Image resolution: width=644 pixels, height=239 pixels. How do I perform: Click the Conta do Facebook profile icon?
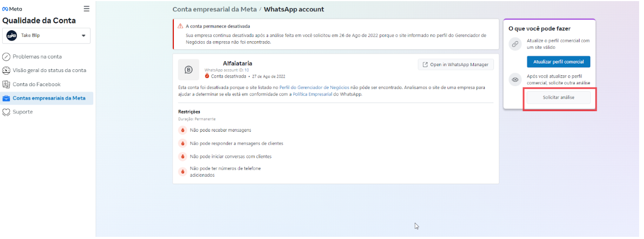(x=6, y=84)
